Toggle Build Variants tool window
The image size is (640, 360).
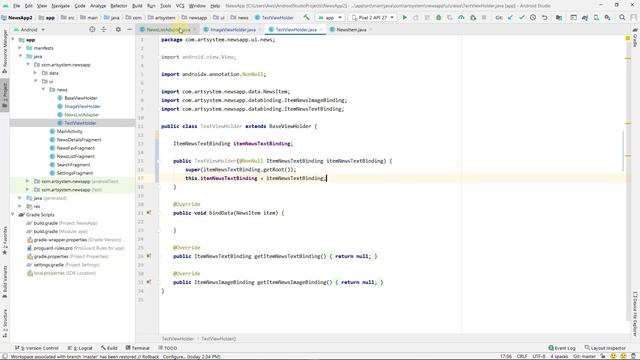click(5, 282)
